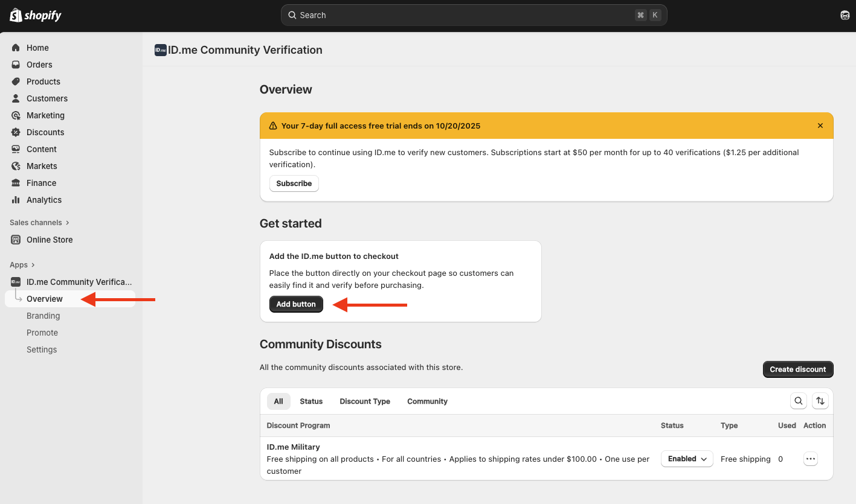
Task: Click the sort icon on the discounts table
Action: (820, 401)
